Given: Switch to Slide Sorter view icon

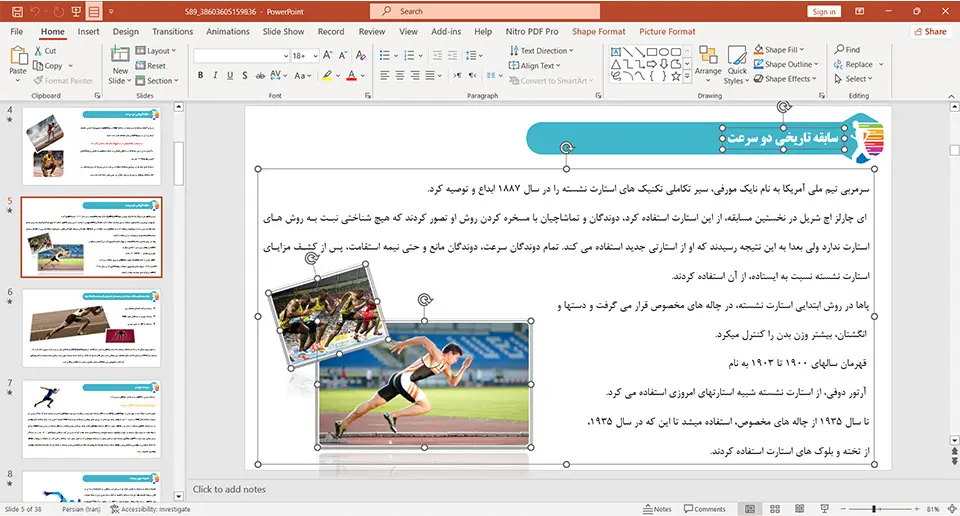Looking at the screenshot, I should tap(774, 509).
